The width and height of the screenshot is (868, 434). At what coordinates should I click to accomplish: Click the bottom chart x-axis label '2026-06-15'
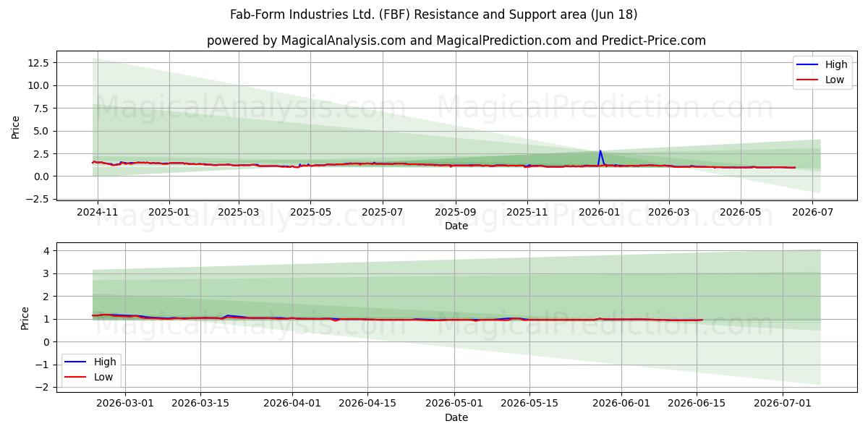[x=696, y=404]
